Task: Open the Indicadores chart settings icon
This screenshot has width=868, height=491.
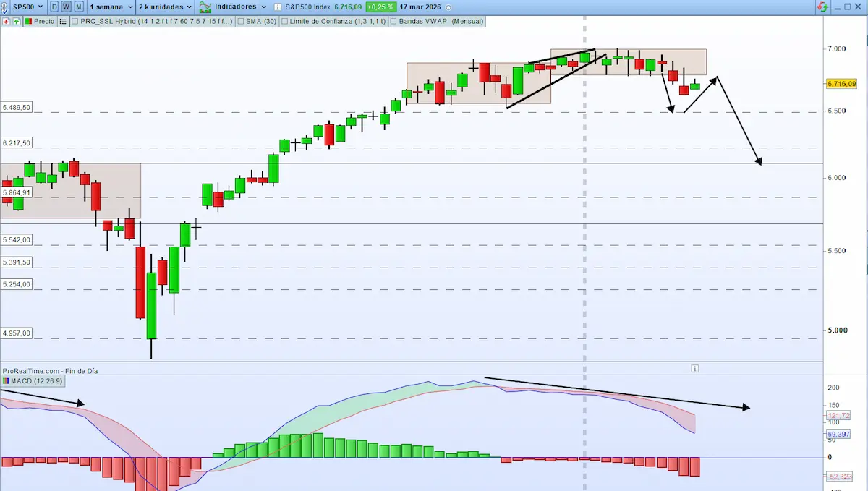Action: 206,7
